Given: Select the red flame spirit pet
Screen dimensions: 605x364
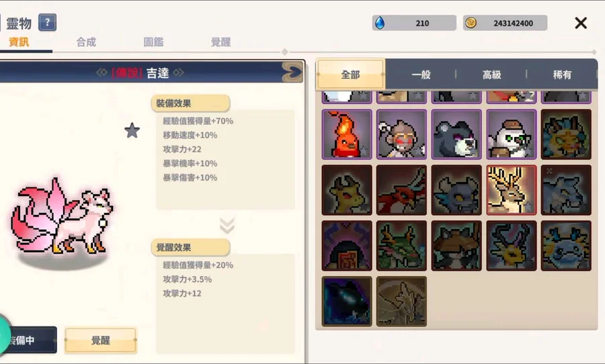Looking at the screenshot, I should pyautogui.click(x=347, y=134).
